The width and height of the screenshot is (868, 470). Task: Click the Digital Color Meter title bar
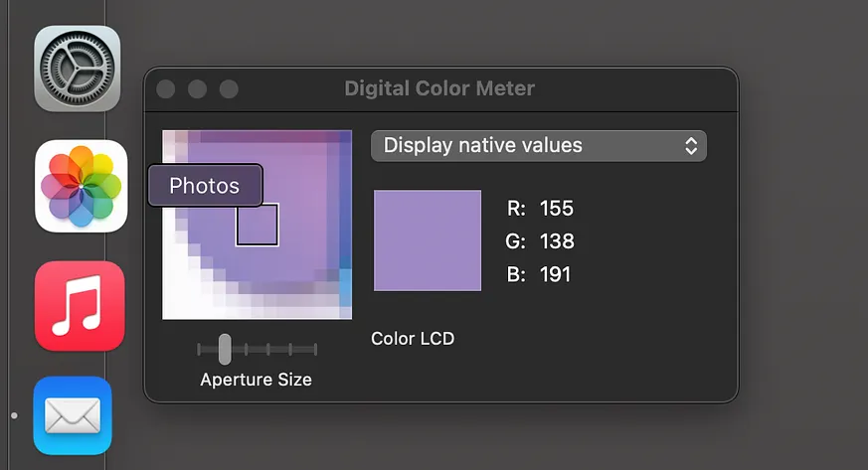440,88
